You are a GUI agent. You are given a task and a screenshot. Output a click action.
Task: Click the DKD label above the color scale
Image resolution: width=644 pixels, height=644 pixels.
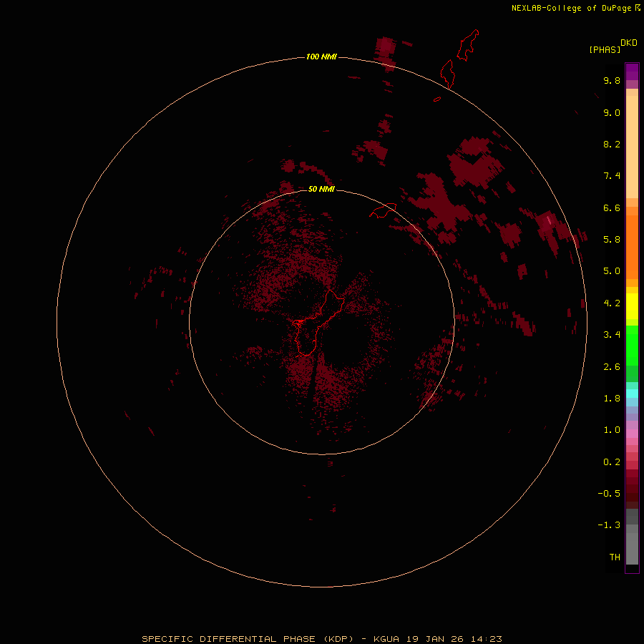coord(628,43)
